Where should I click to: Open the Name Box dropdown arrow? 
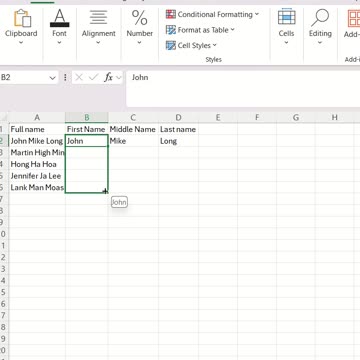tap(52, 78)
